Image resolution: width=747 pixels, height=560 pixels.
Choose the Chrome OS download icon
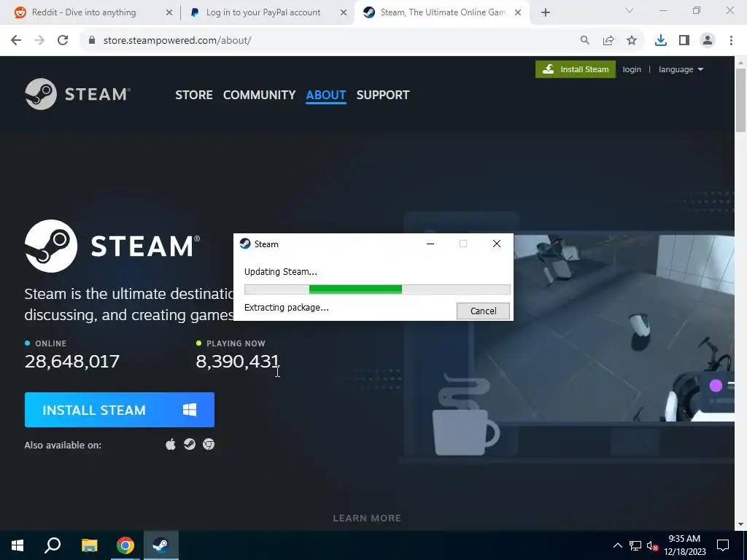(x=209, y=444)
